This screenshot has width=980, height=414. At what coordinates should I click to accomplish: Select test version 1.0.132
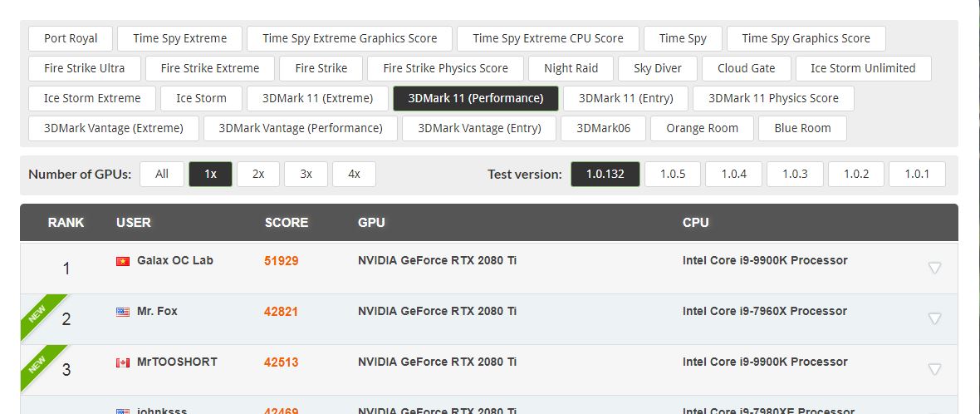pyautogui.click(x=605, y=174)
